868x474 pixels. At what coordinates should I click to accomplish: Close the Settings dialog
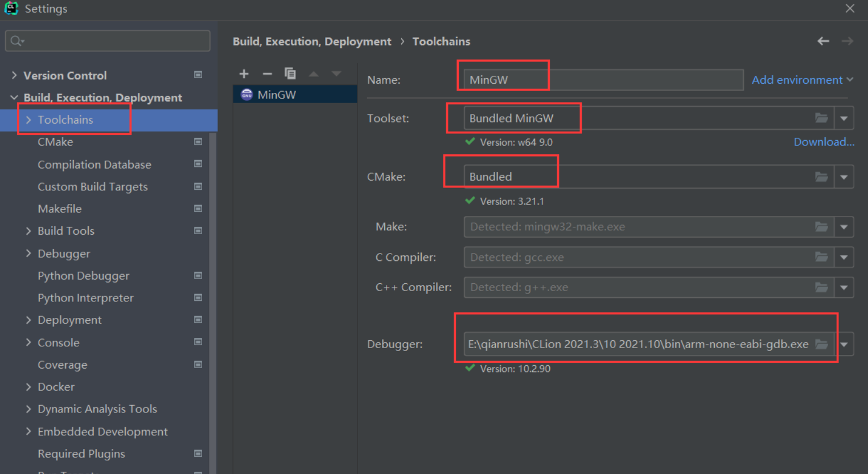[x=850, y=9]
